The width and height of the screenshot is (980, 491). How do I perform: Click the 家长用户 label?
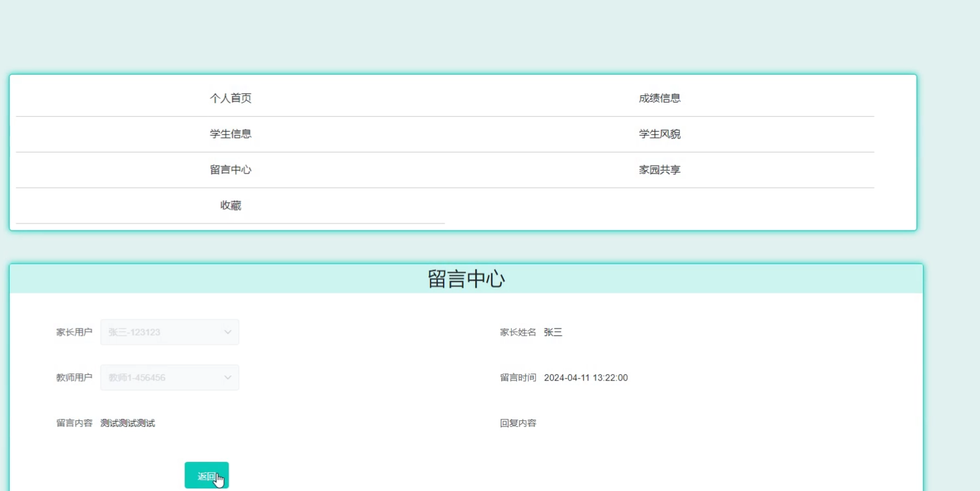[x=75, y=332]
